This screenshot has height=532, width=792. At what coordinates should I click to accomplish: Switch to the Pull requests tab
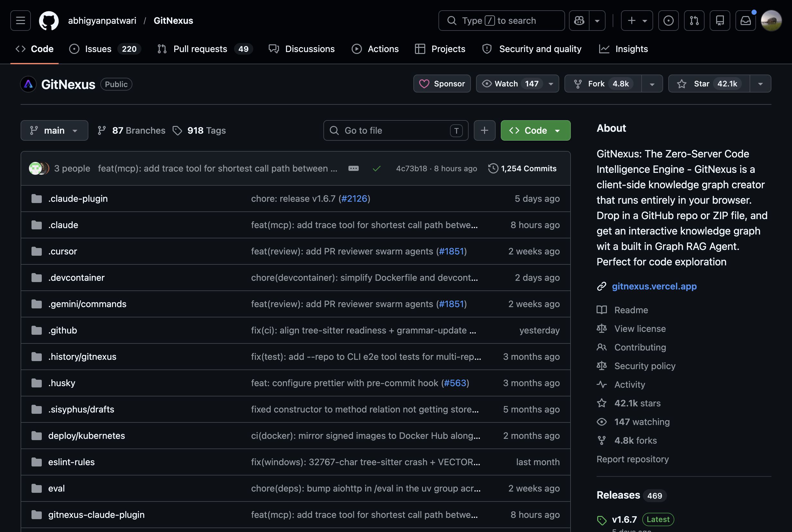(x=205, y=49)
